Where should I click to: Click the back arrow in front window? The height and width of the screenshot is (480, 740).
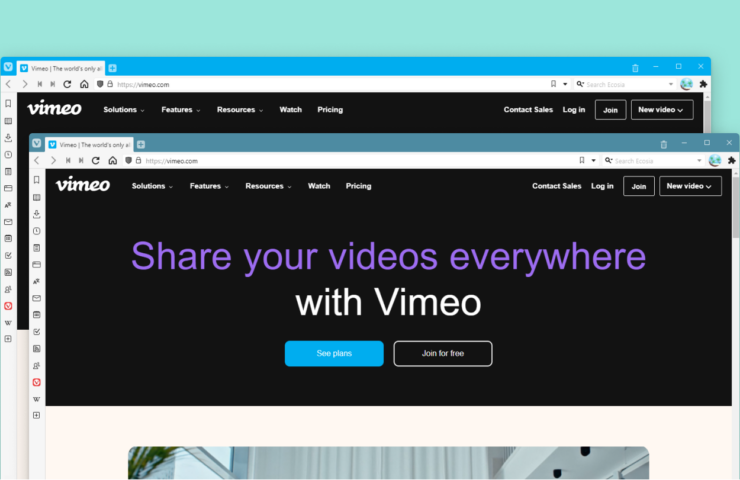[x=37, y=160]
